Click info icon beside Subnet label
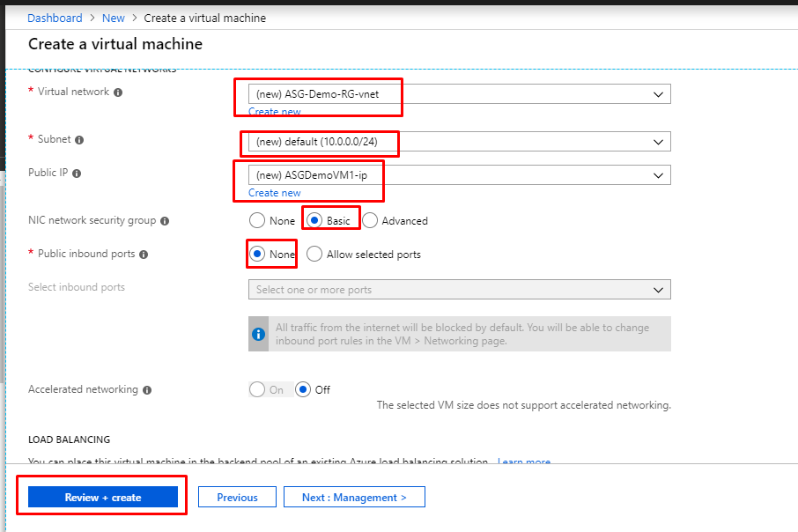This screenshot has height=532, width=798. pyautogui.click(x=79, y=140)
